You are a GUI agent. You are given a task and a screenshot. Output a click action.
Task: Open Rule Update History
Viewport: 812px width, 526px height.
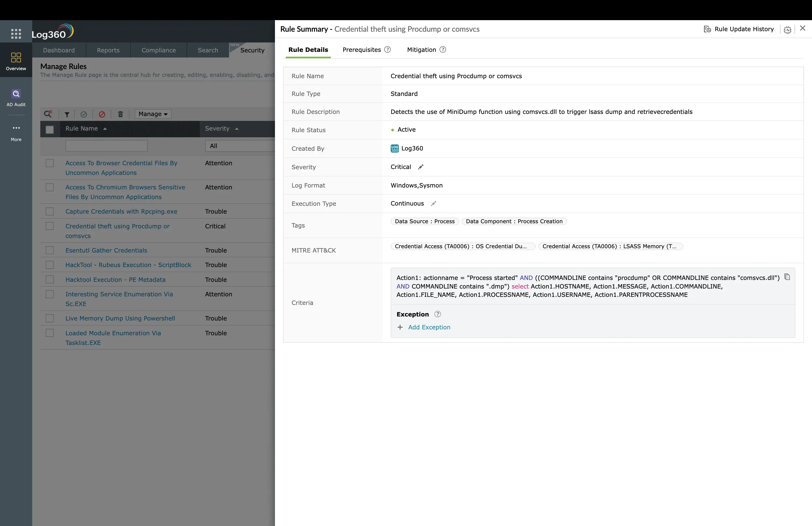(744, 29)
